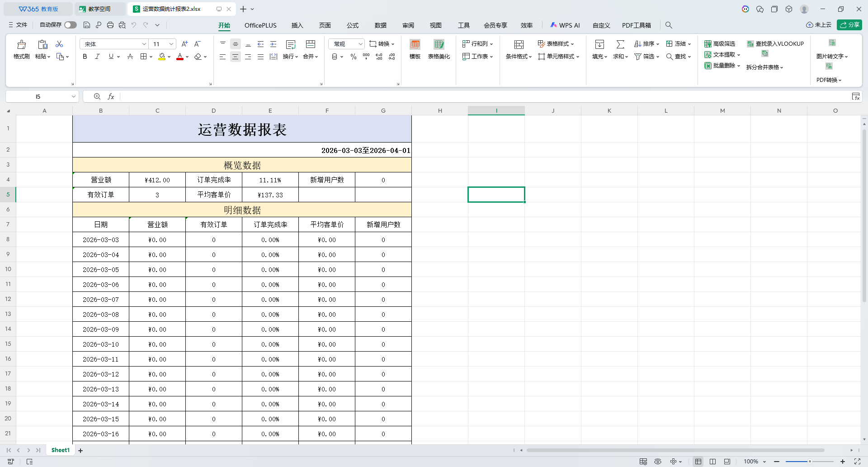This screenshot has height=467, width=868.
Task: Toggle normal view in status bar
Action: [x=698, y=462]
